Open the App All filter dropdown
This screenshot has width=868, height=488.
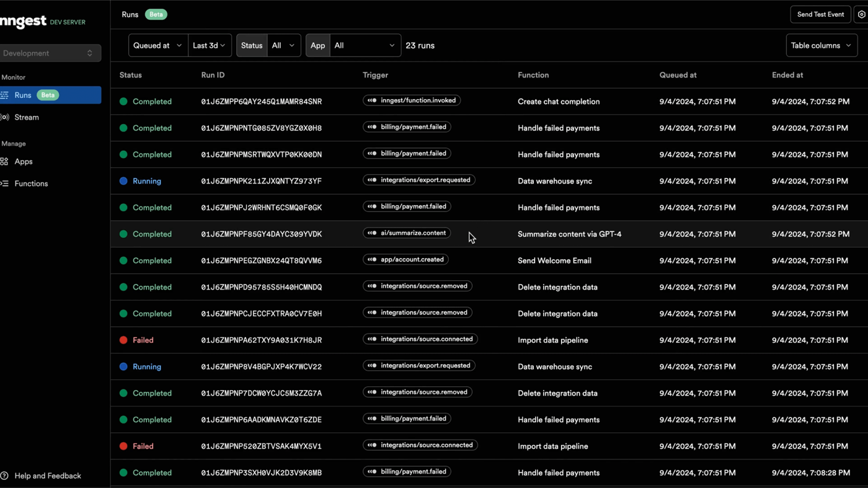coord(365,45)
